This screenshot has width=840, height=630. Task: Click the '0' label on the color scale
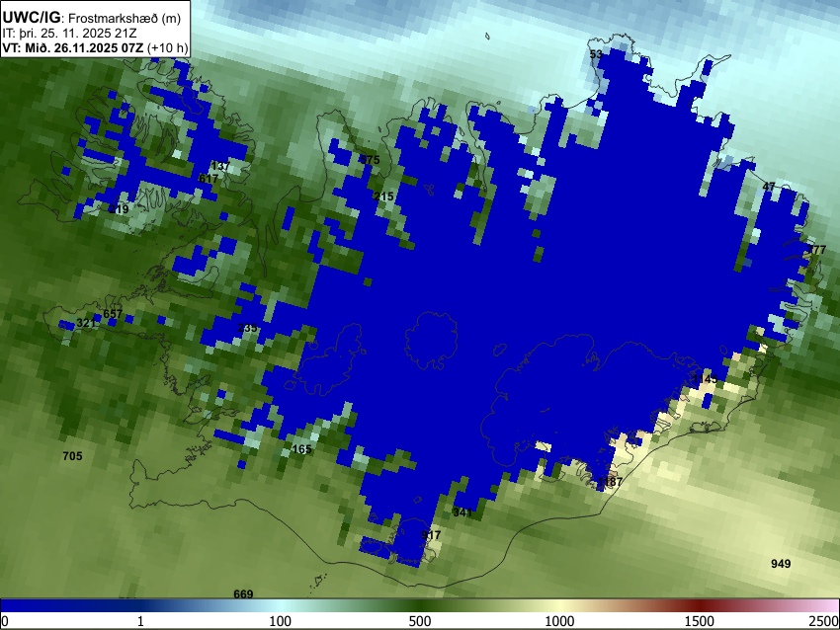coord(5,621)
